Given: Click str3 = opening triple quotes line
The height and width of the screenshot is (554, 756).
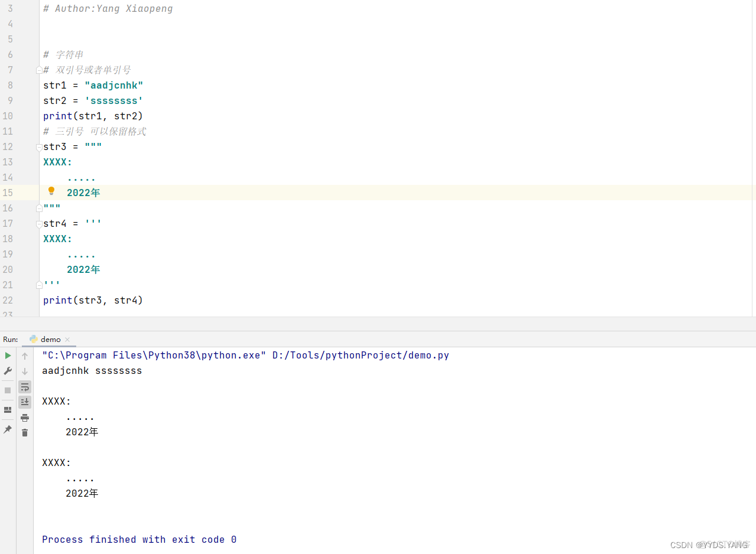Looking at the screenshot, I should click(73, 146).
